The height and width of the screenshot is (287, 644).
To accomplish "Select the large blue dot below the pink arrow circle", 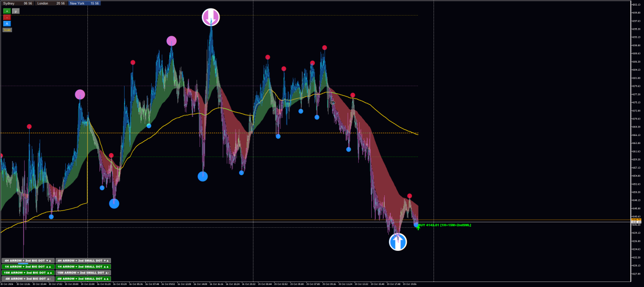I will pos(202,176).
